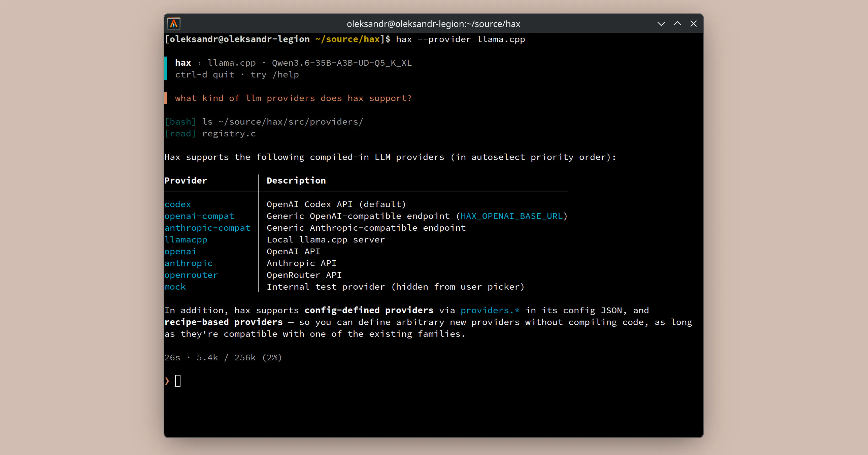Click 'mock' in the provider column
868x455 pixels.
pos(175,287)
